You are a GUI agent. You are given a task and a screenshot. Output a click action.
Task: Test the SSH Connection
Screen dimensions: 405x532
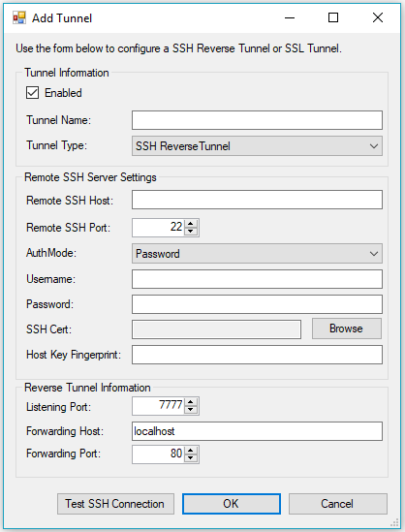pos(115,504)
